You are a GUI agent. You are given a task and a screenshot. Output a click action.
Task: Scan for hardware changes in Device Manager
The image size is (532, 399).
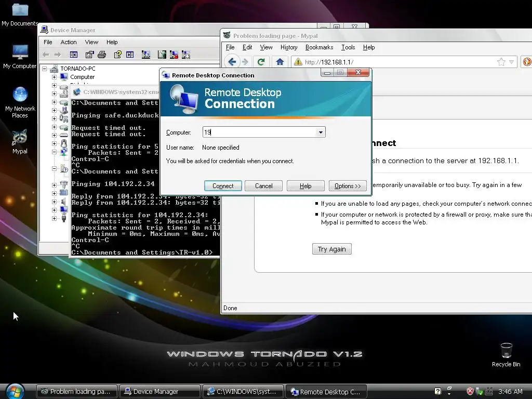(x=146, y=55)
